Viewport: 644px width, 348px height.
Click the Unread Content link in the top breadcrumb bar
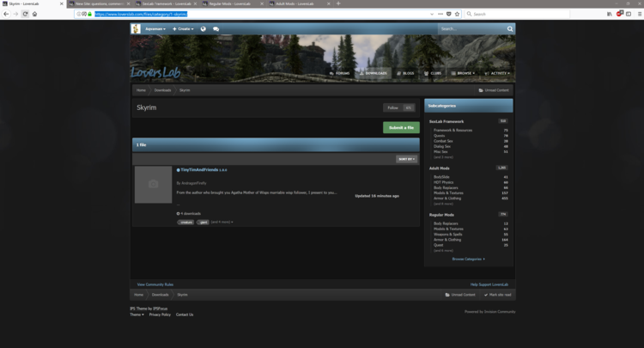pyautogui.click(x=494, y=90)
